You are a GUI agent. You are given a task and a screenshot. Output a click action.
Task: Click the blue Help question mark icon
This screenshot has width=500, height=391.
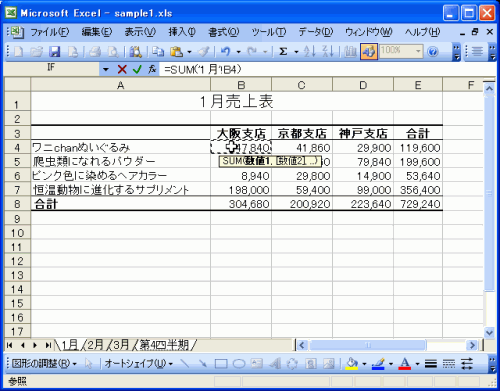(433, 51)
